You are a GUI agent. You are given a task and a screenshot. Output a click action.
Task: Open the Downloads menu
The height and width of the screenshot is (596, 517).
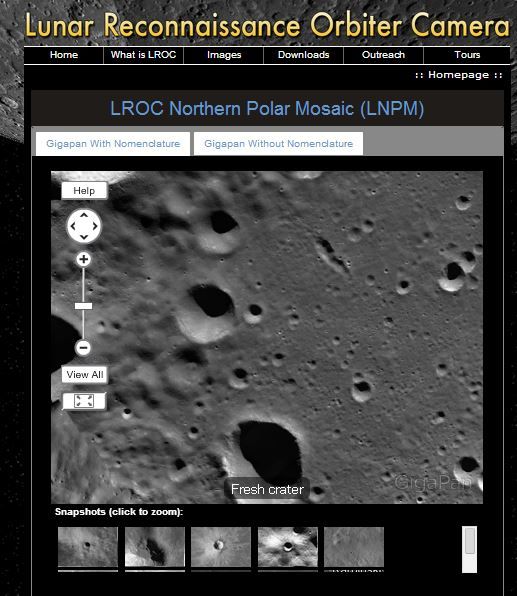click(x=304, y=55)
